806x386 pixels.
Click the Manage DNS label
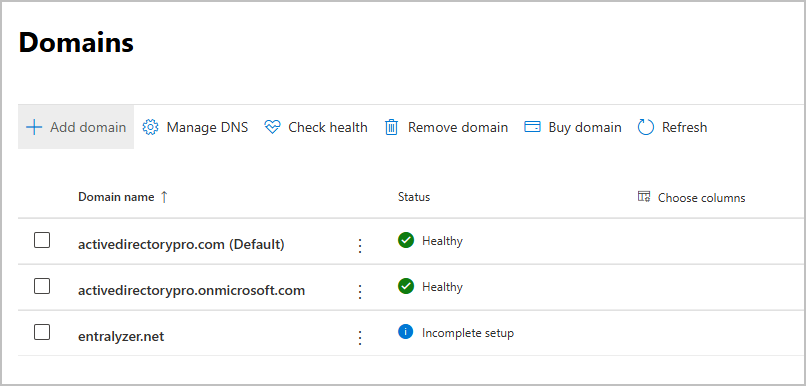click(x=207, y=127)
